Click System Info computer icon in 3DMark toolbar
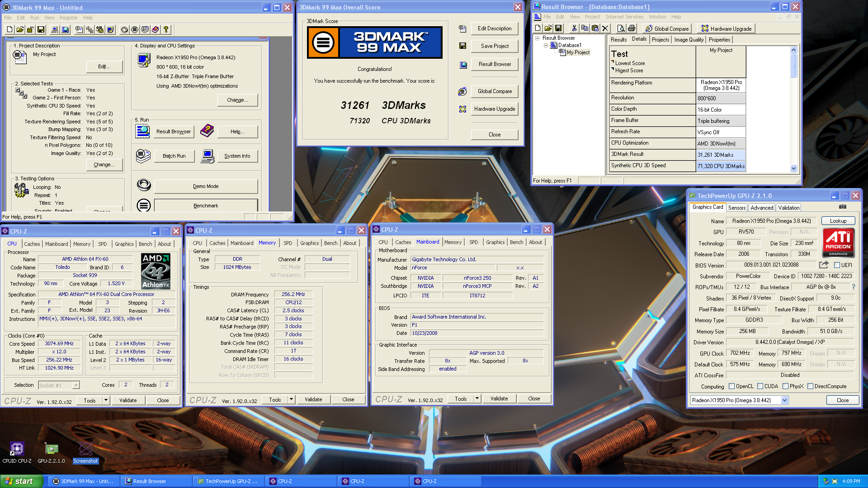The image size is (868, 488). point(55,29)
